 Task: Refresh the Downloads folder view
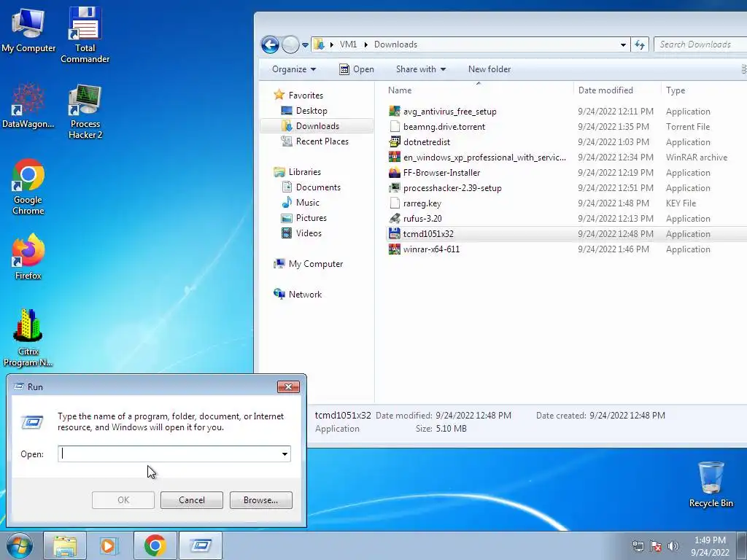coord(640,44)
